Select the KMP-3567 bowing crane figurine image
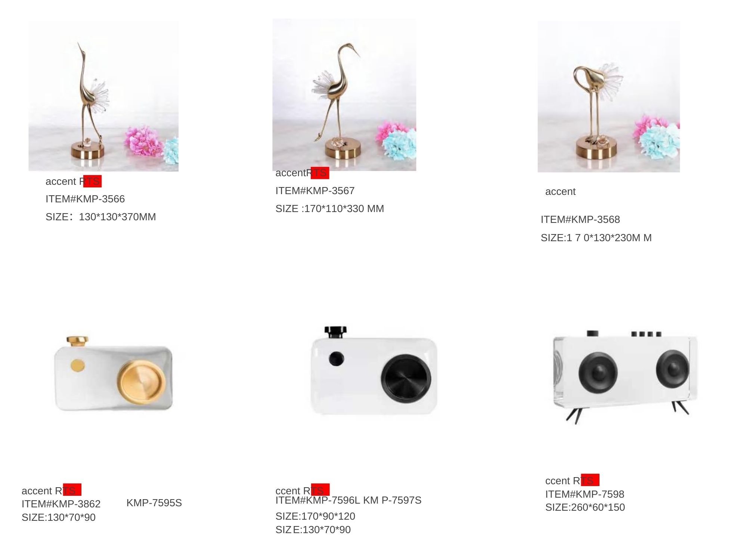Screen dimensions: 747x560 tap(344, 95)
